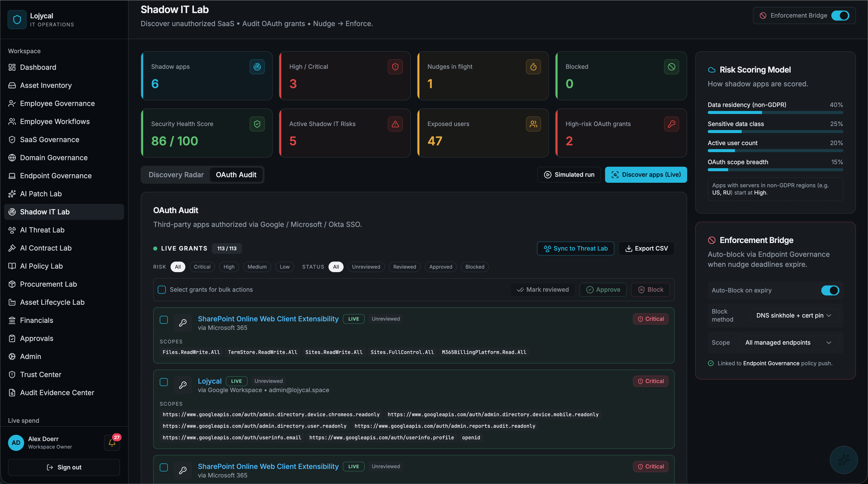Image resolution: width=868 pixels, height=484 pixels.
Task: Click Sensitive data class weight bar
Action: pos(775,132)
